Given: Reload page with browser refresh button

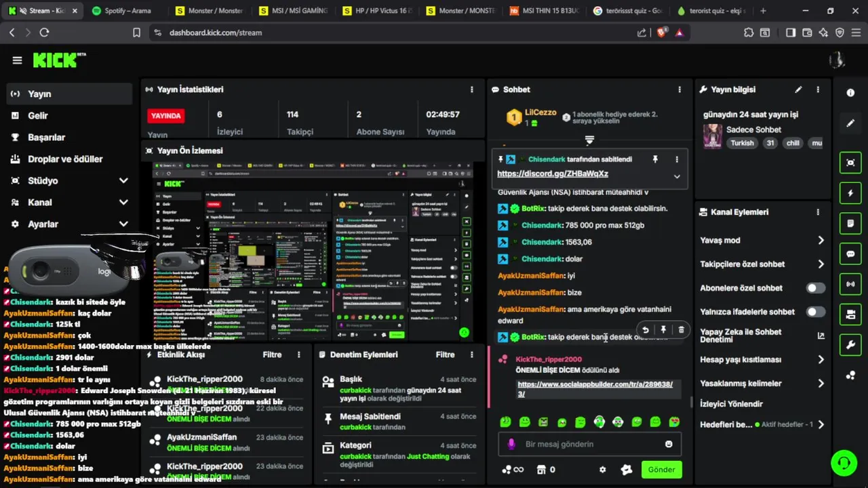Looking at the screenshot, I should tap(44, 33).
